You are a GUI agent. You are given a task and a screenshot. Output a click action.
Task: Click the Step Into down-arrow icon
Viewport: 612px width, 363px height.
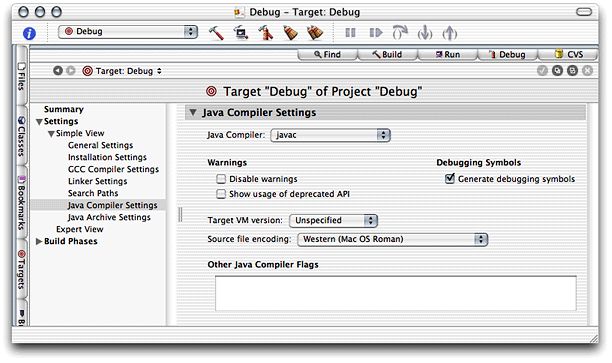(425, 33)
